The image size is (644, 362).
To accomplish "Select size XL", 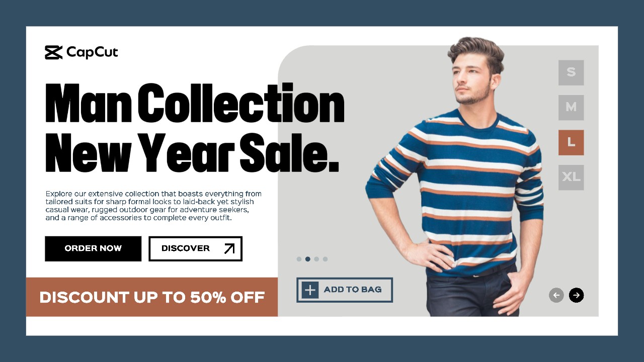I will coord(571,177).
